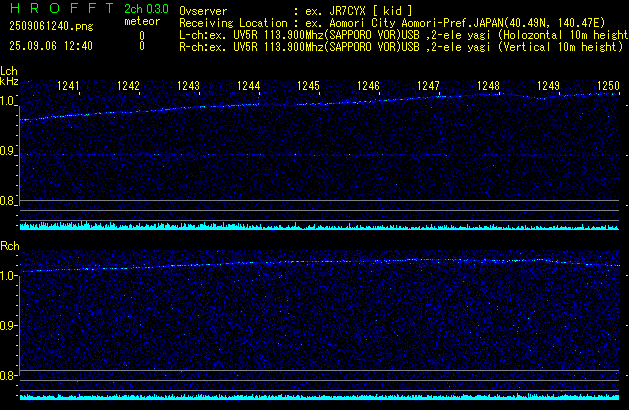Click the 1244 time marker
This screenshot has width=629, height=410.
tap(248, 86)
